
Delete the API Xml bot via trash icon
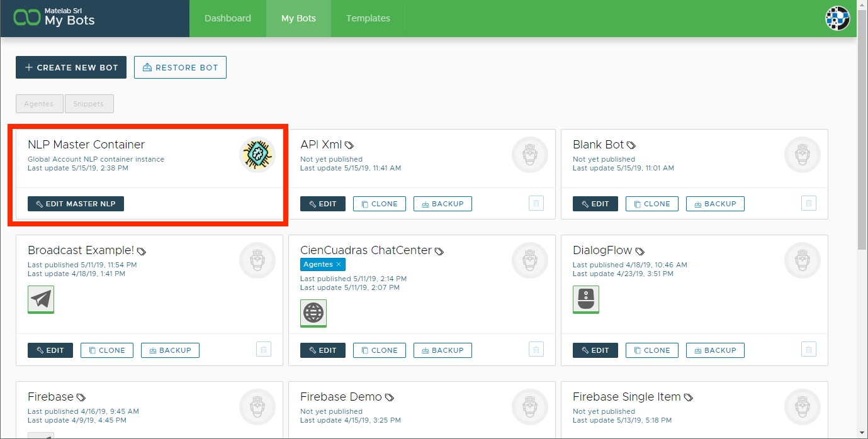[536, 203]
